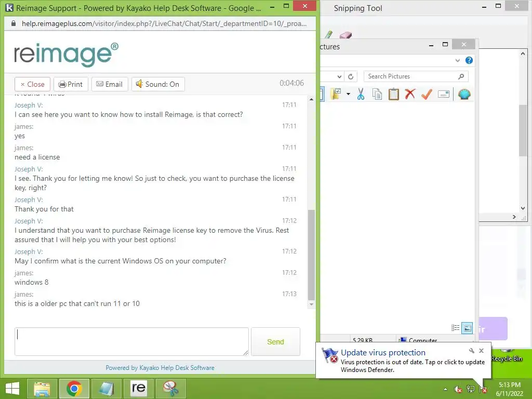Switch to large thumbnails view in the Pictures window
532x399 pixels.
[467, 328]
